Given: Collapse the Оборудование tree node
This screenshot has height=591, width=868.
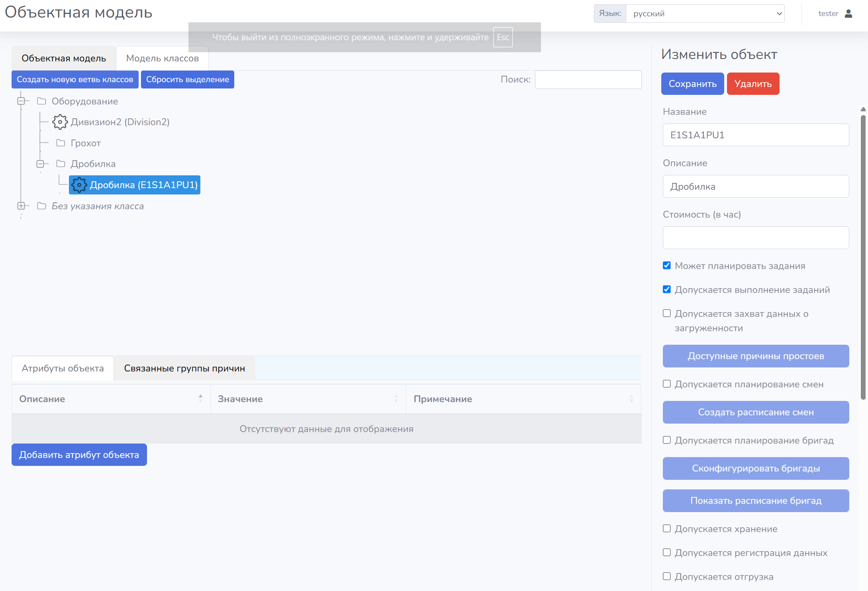Looking at the screenshot, I should (21, 101).
